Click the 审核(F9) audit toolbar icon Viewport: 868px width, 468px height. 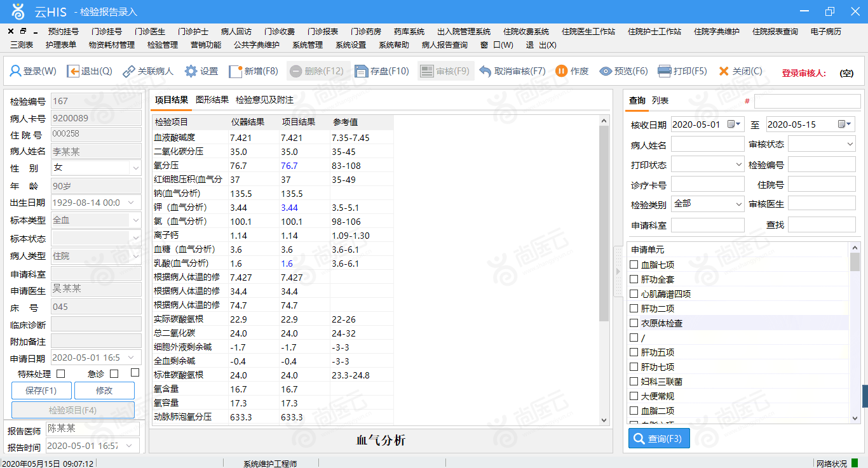tap(427, 71)
